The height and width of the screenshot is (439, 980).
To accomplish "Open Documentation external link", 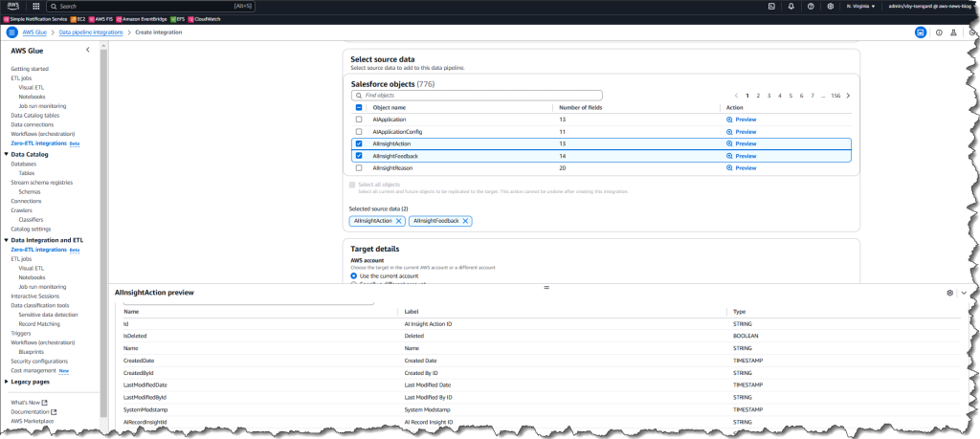I will pos(33,412).
